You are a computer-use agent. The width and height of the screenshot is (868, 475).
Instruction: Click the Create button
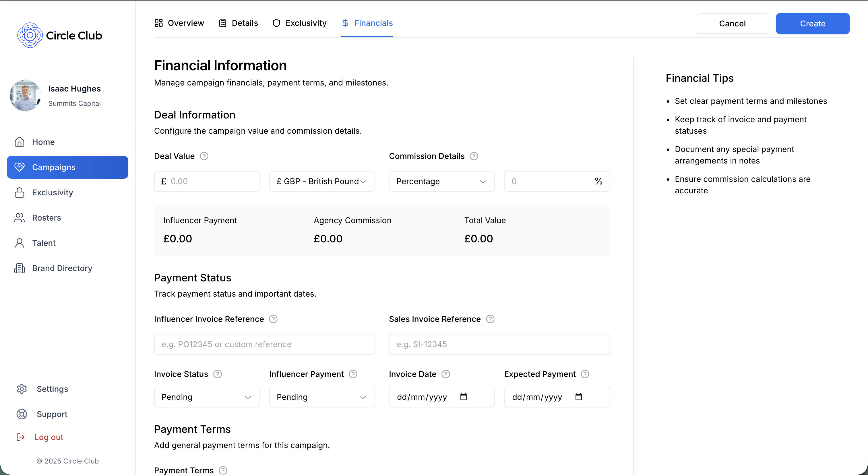click(x=813, y=24)
